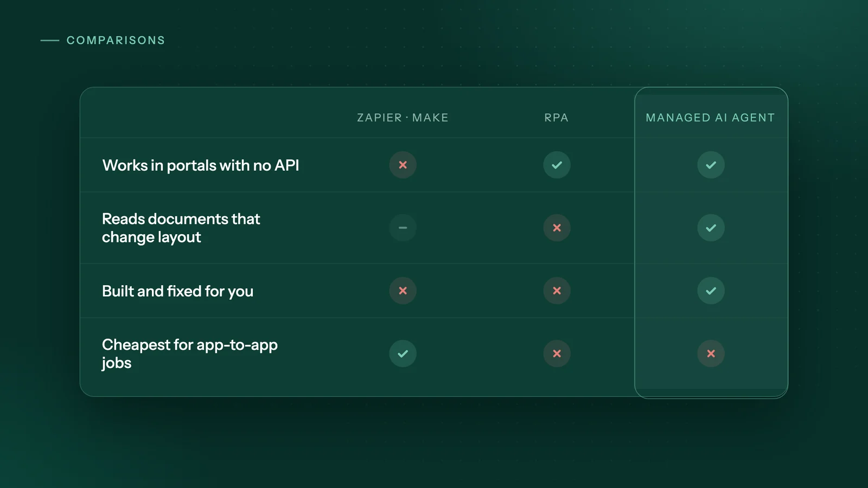Click the RPA checkmark in Works in portals row
The image size is (868, 488).
557,165
